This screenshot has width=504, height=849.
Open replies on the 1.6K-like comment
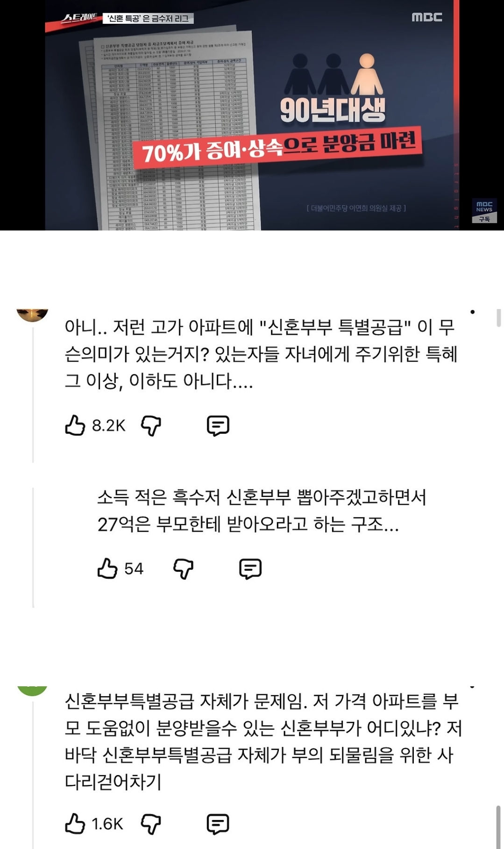(x=218, y=824)
